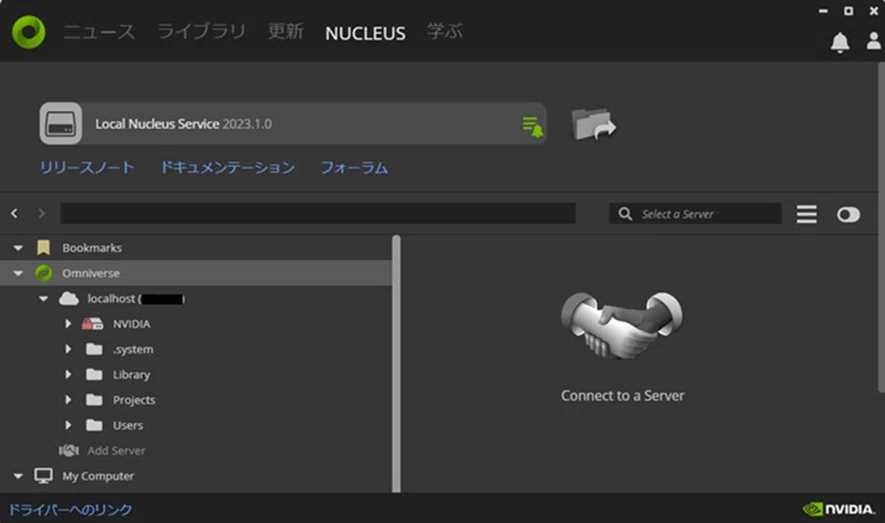Image resolution: width=885 pixels, height=523 pixels.
Task: Click the Add Server text
Action: 116,451
